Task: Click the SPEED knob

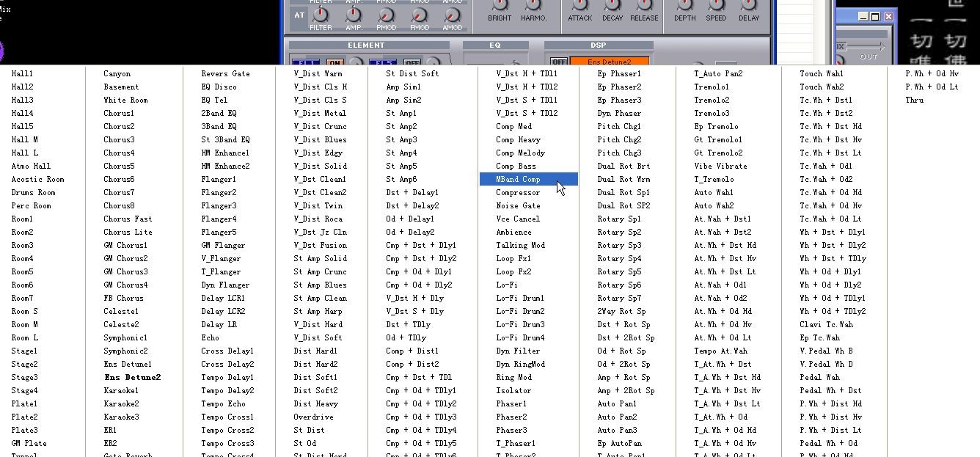Action: click(x=717, y=4)
